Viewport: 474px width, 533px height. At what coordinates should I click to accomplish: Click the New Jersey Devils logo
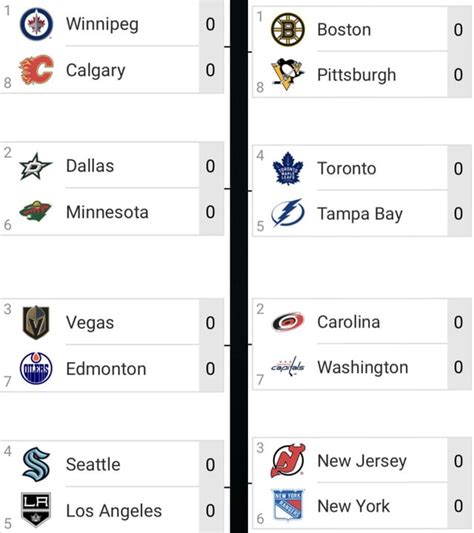[x=288, y=461]
